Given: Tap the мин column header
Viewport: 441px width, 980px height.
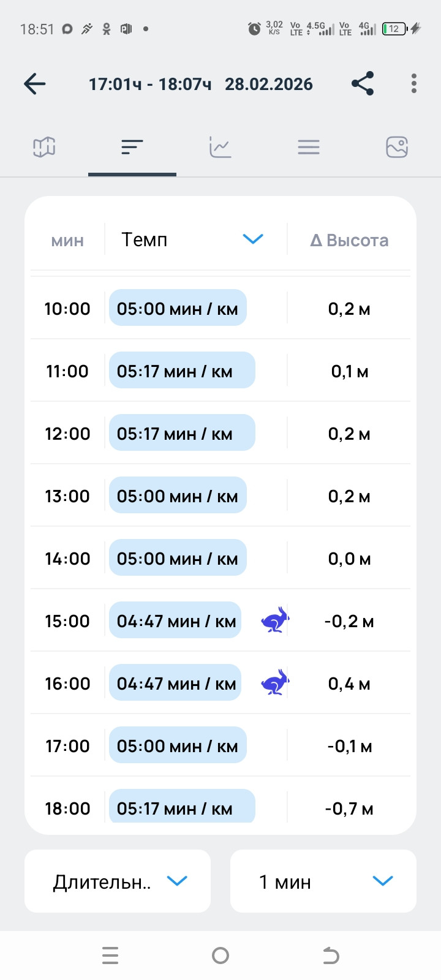Looking at the screenshot, I should [67, 241].
